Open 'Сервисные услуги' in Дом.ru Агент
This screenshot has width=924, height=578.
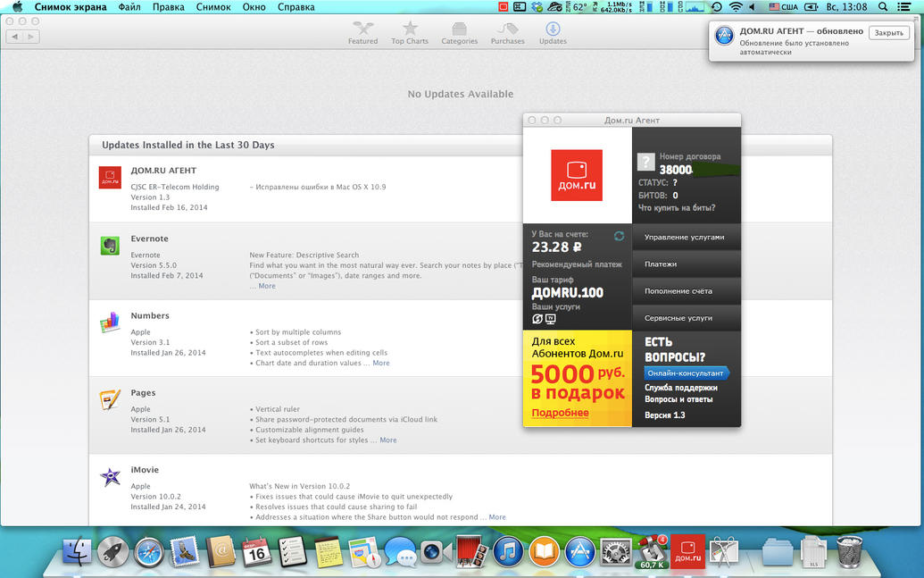(686, 318)
